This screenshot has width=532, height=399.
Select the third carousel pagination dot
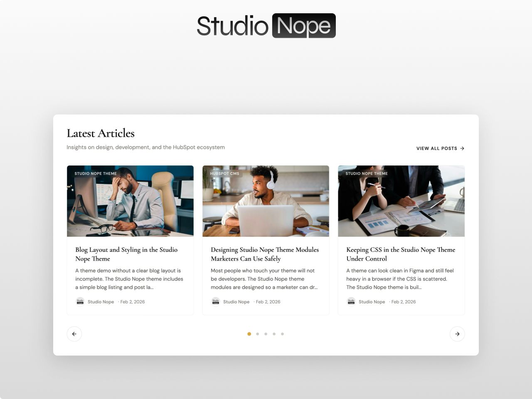266,334
